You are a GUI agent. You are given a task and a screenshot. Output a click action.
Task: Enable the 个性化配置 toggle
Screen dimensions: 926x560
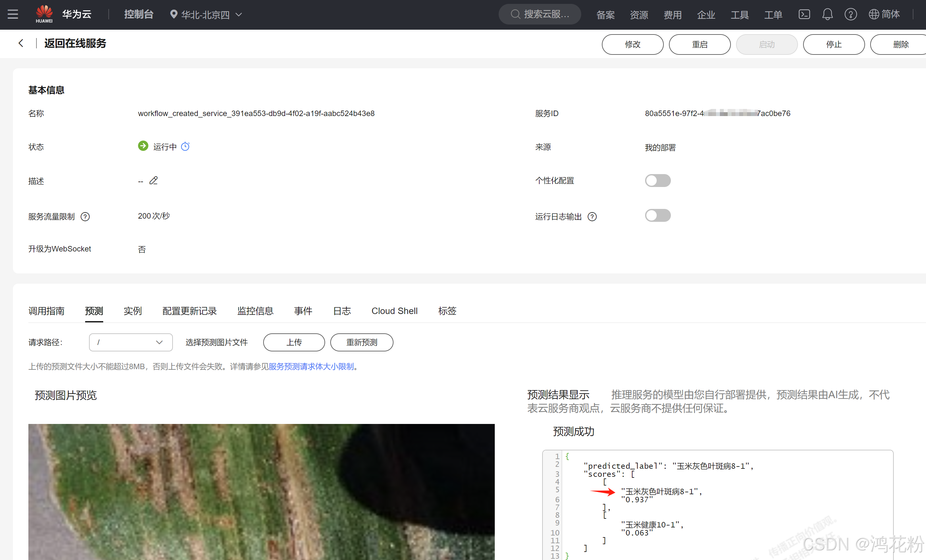[x=657, y=181]
